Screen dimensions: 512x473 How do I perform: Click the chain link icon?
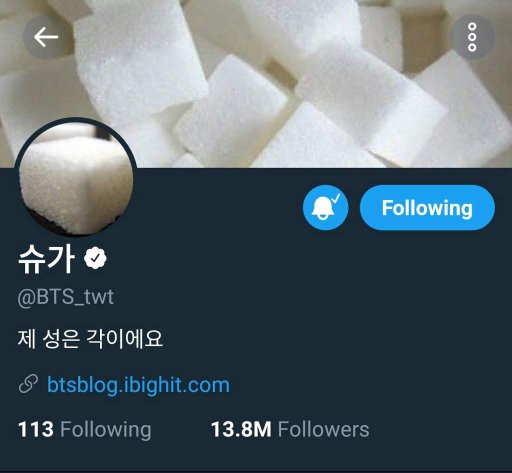[28, 384]
